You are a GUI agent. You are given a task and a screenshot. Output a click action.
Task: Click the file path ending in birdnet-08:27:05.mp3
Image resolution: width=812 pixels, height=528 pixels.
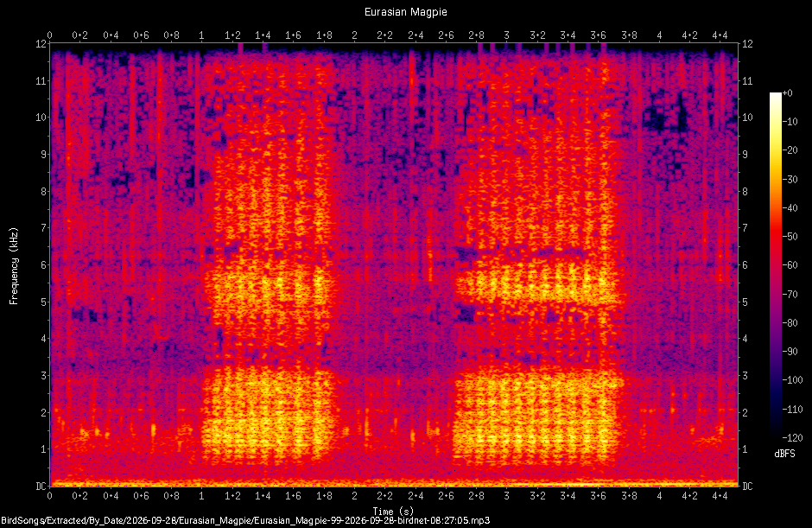[245, 521]
